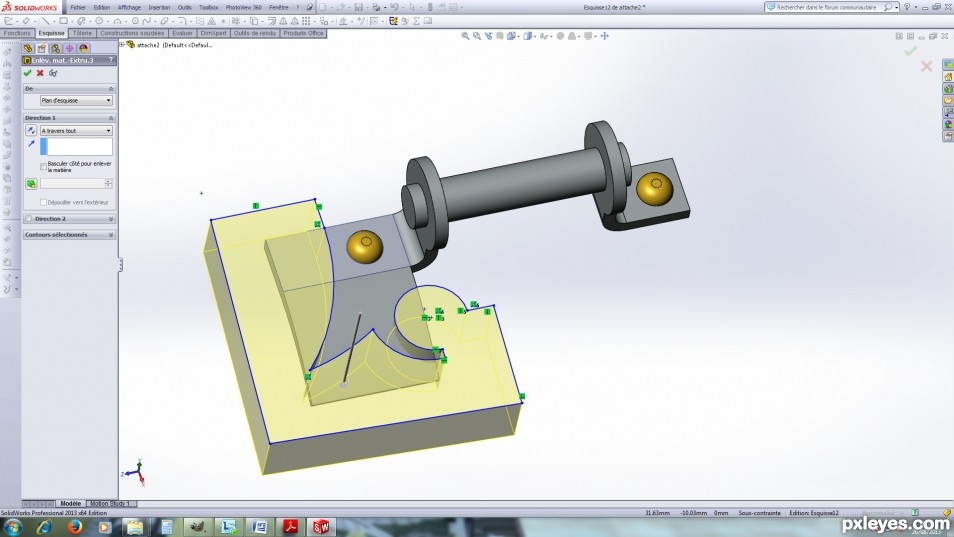Click the community forum search field

(x=826, y=7)
